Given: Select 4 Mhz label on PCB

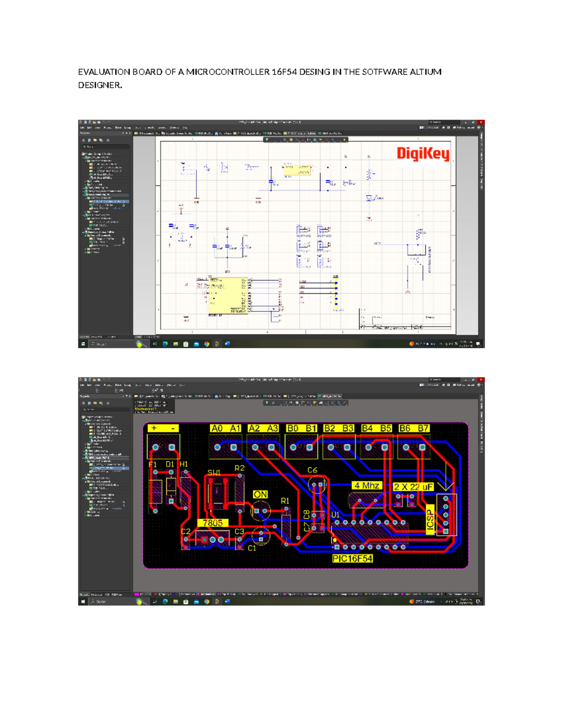Looking at the screenshot, I should 367,486.
